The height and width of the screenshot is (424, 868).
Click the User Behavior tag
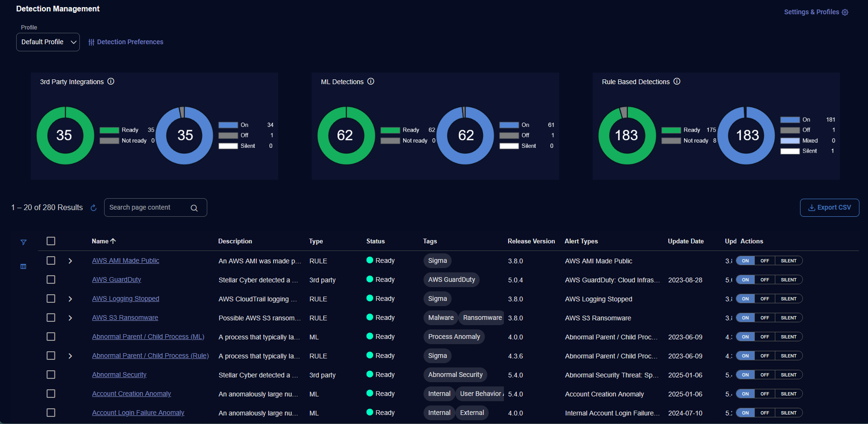(x=480, y=394)
